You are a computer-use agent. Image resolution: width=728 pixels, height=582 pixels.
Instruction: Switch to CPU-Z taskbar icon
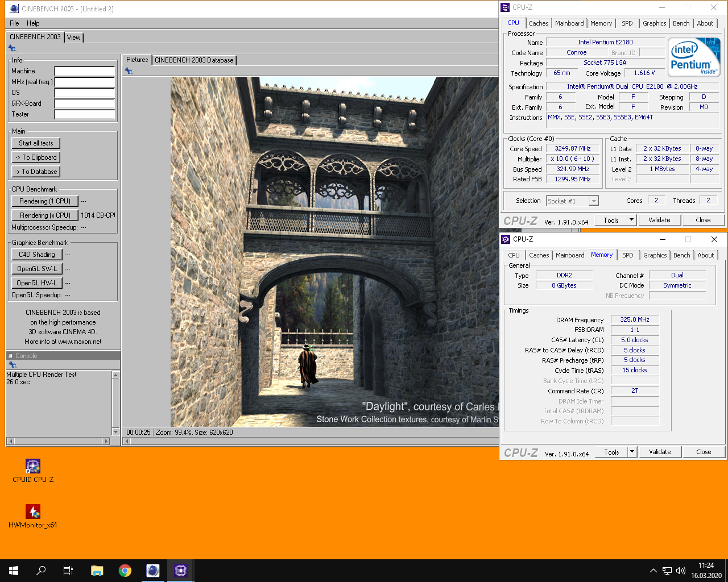coord(181,571)
